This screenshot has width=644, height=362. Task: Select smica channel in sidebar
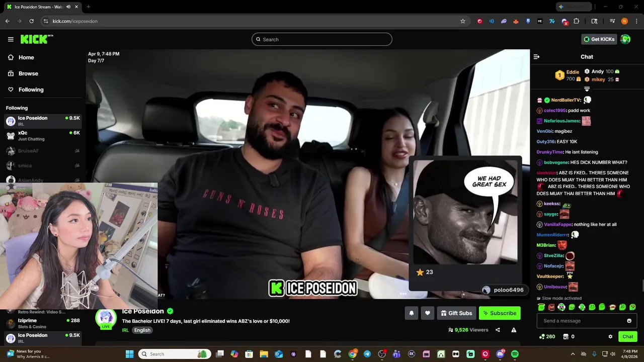(43, 165)
